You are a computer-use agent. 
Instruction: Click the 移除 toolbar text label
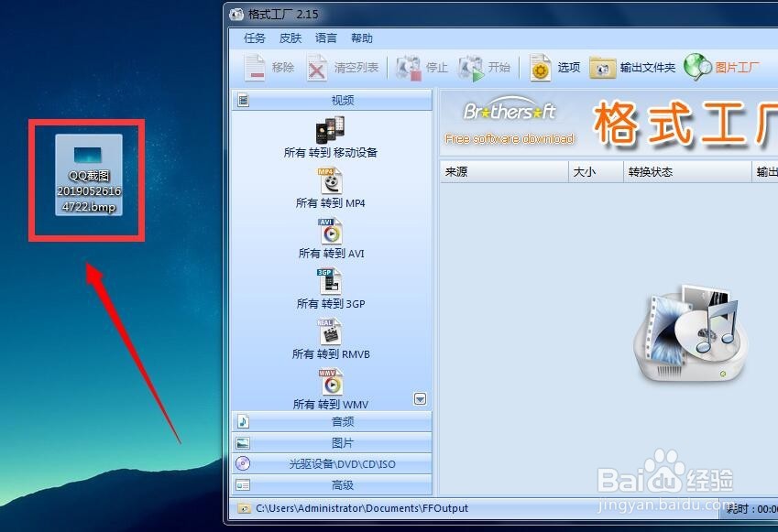point(283,67)
